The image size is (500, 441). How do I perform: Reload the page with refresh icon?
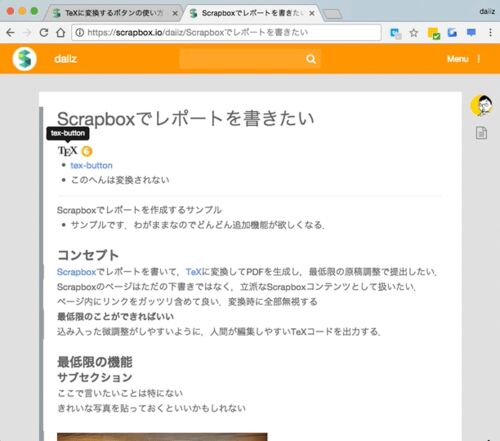pyautogui.click(x=44, y=32)
